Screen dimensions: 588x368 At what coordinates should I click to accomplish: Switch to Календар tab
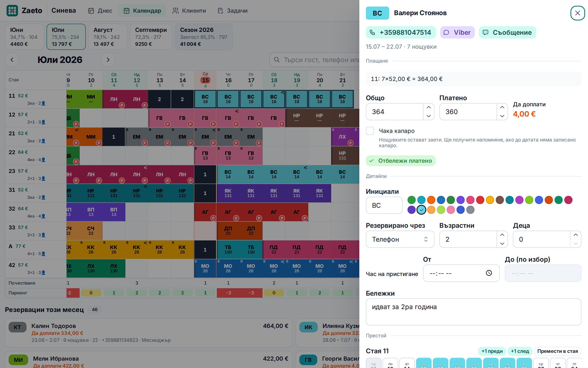[142, 11]
